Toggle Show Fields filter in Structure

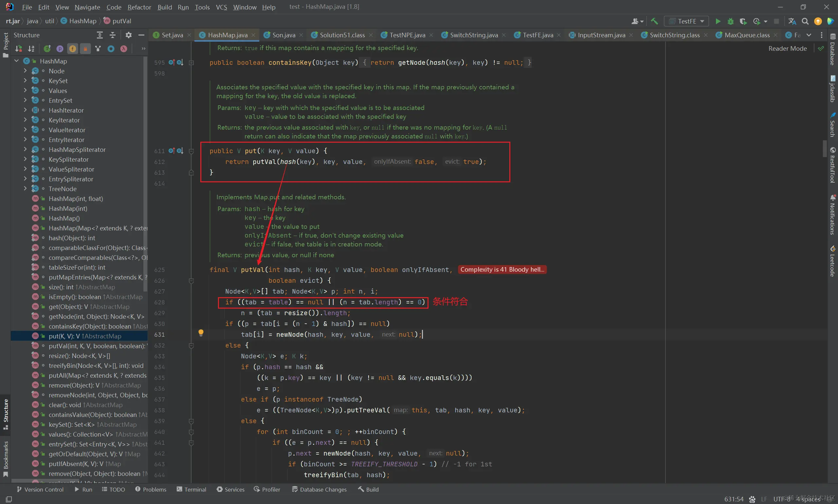tap(72, 48)
